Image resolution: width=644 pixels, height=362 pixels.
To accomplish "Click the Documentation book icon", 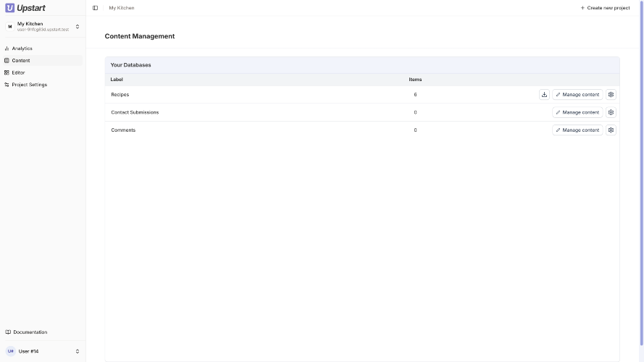I will point(8,332).
